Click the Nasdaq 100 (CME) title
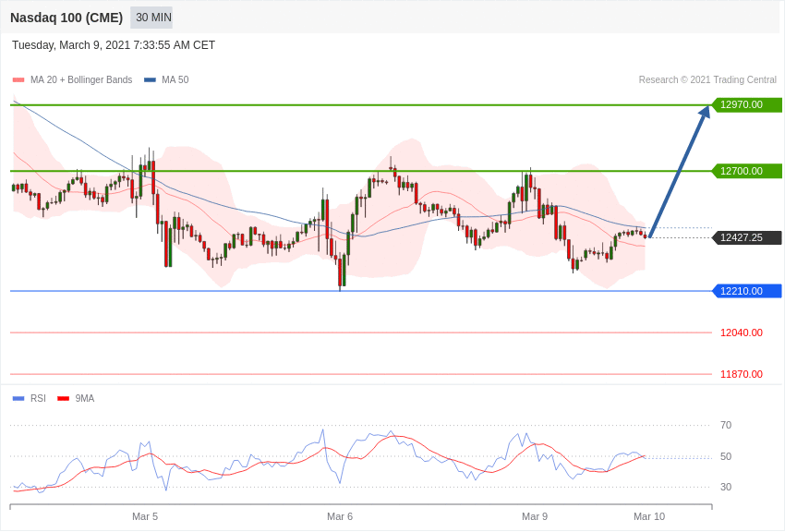Screen dimensions: 785x532 [66, 18]
